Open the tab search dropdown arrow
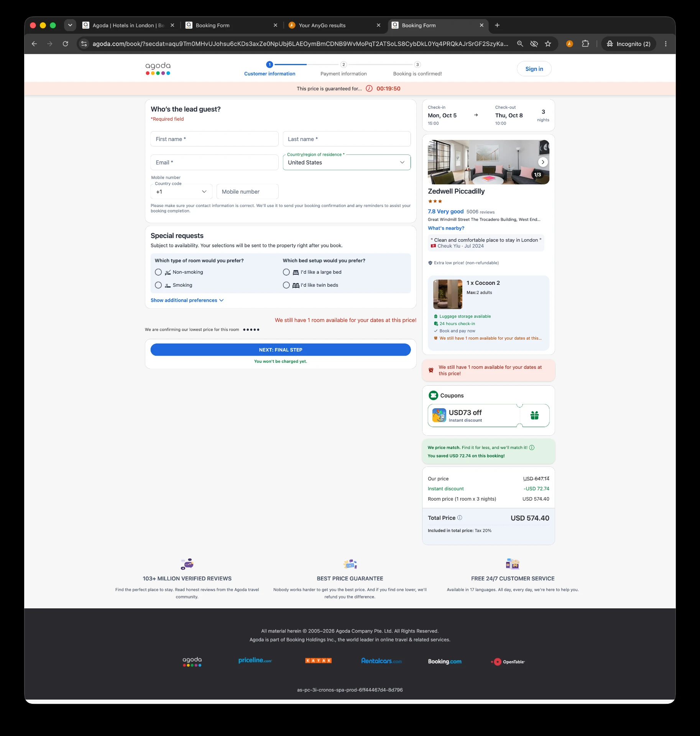This screenshot has height=736, width=700. 70,25
